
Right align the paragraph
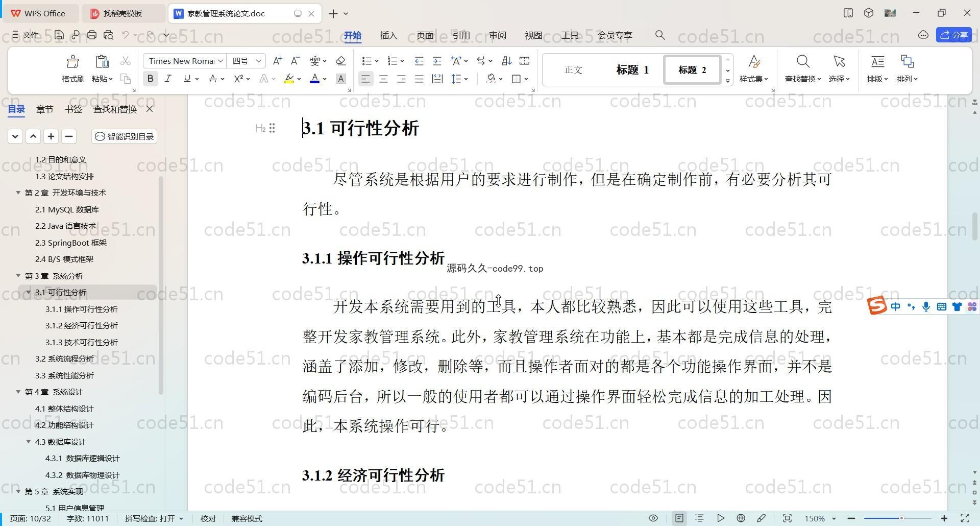point(401,79)
